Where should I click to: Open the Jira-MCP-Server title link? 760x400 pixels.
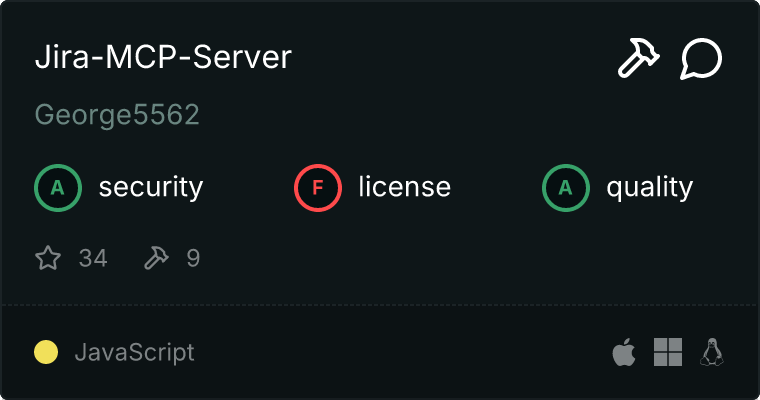(163, 58)
